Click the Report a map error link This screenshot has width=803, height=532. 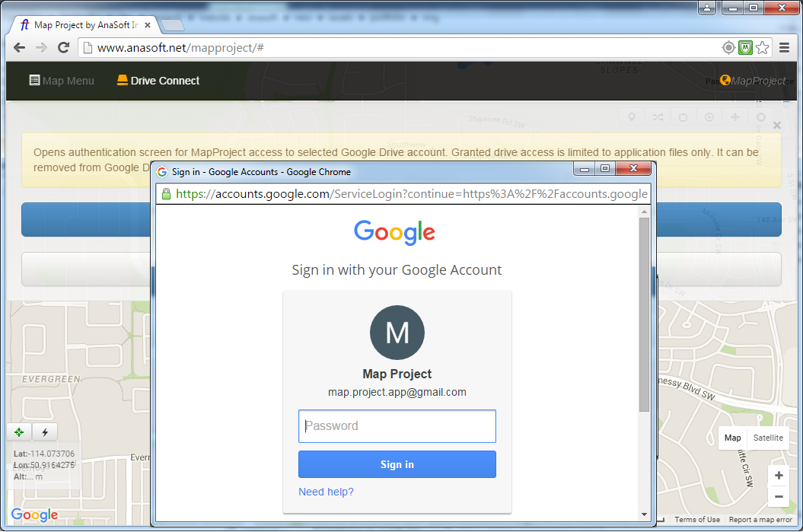[x=760, y=520]
